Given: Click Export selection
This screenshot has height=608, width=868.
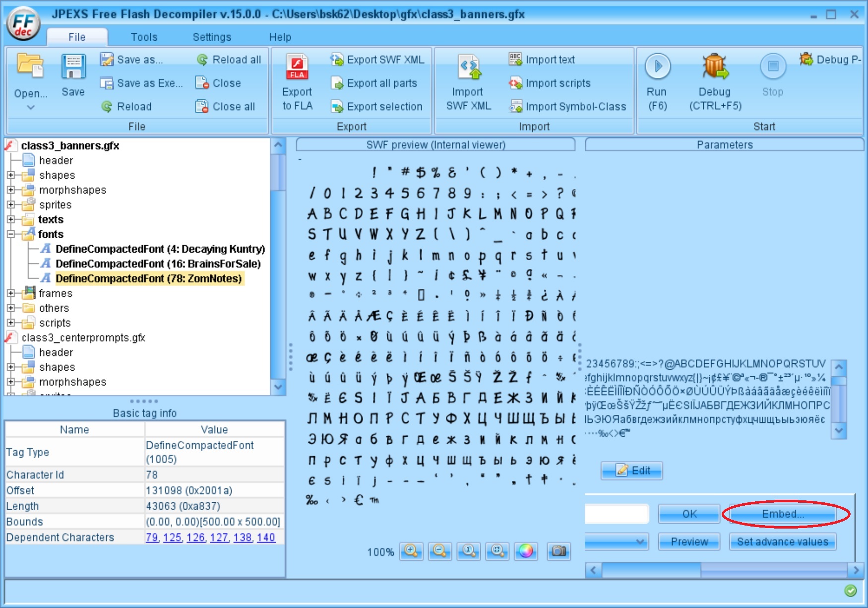Looking at the screenshot, I should 376,106.
